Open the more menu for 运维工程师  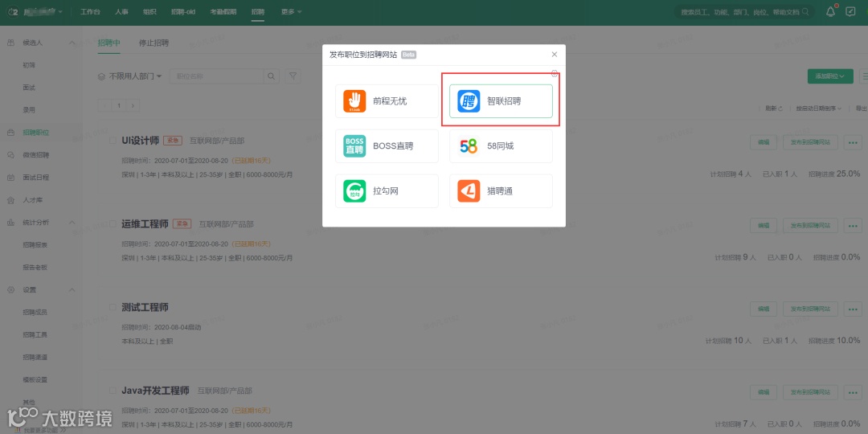coord(852,225)
